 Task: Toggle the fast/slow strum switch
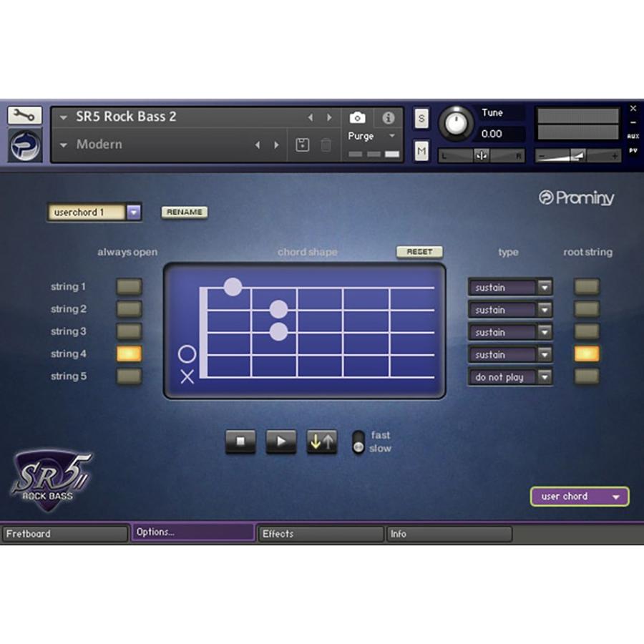coord(356,441)
